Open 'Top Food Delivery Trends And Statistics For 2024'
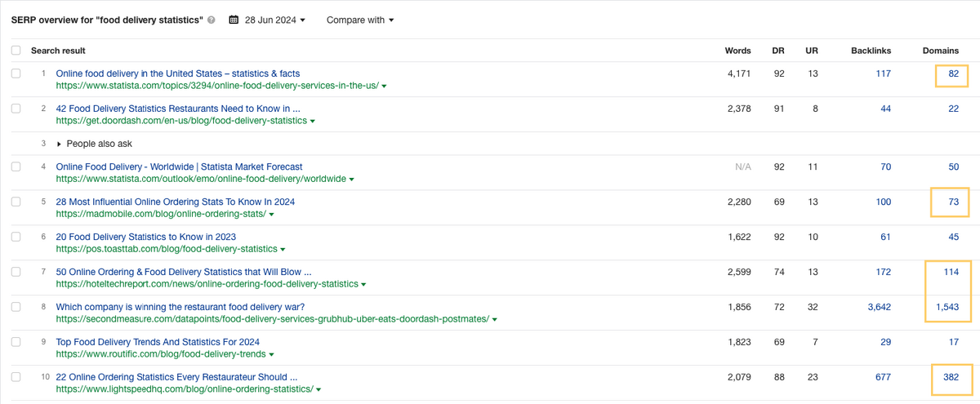This screenshot has height=404, width=980. click(158, 342)
